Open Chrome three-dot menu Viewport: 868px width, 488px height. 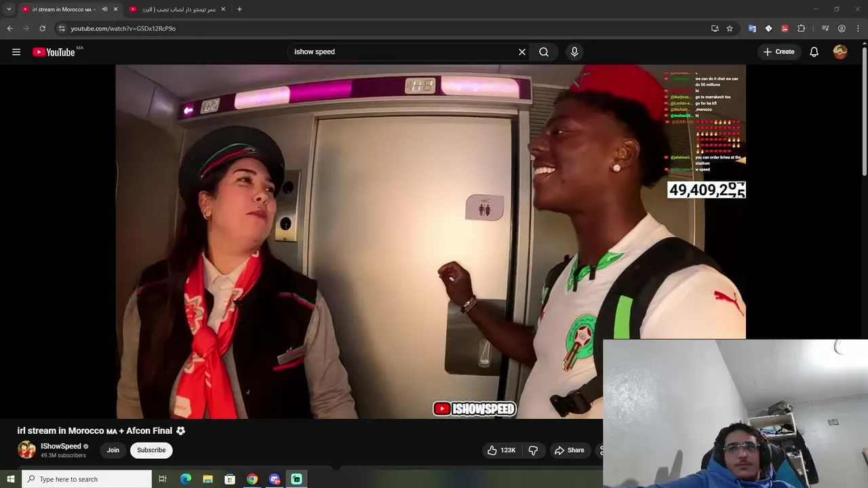pos(858,28)
